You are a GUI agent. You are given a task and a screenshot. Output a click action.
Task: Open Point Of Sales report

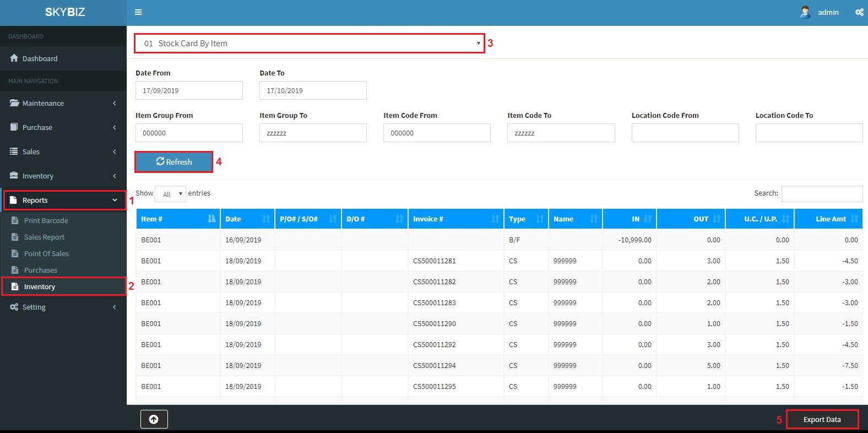coord(46,253)
